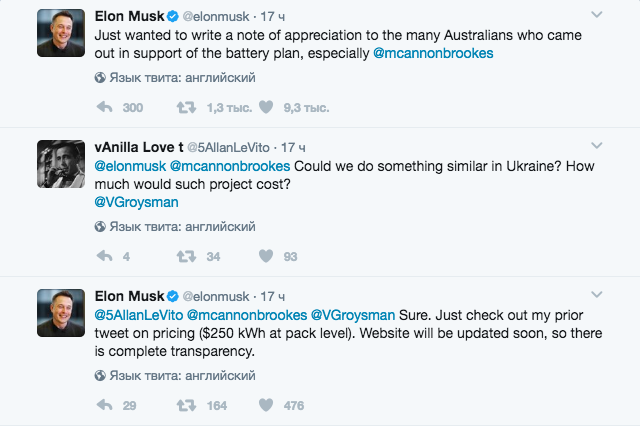
Task: Open the @mcannonbrookes mention in first tweet
Action: (433, 52)
